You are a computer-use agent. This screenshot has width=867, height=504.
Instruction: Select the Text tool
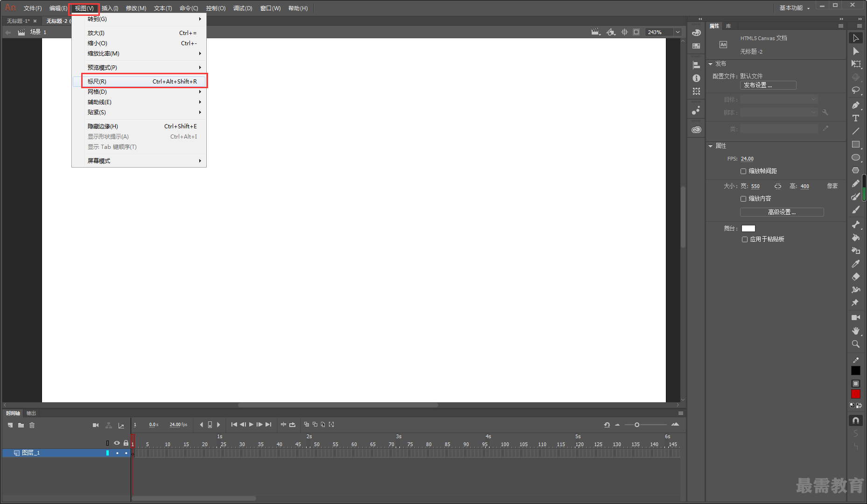coord(856,118)
